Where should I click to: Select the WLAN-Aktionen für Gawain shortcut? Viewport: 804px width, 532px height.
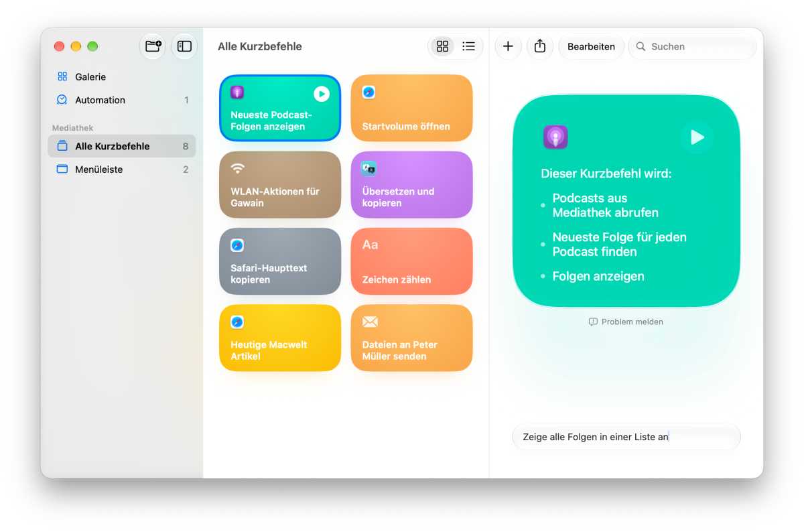[x=280, y=184]
